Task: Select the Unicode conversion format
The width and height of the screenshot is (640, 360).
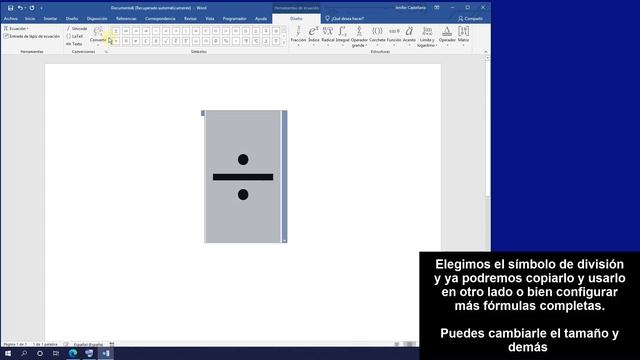Action: tap(77, 29)
